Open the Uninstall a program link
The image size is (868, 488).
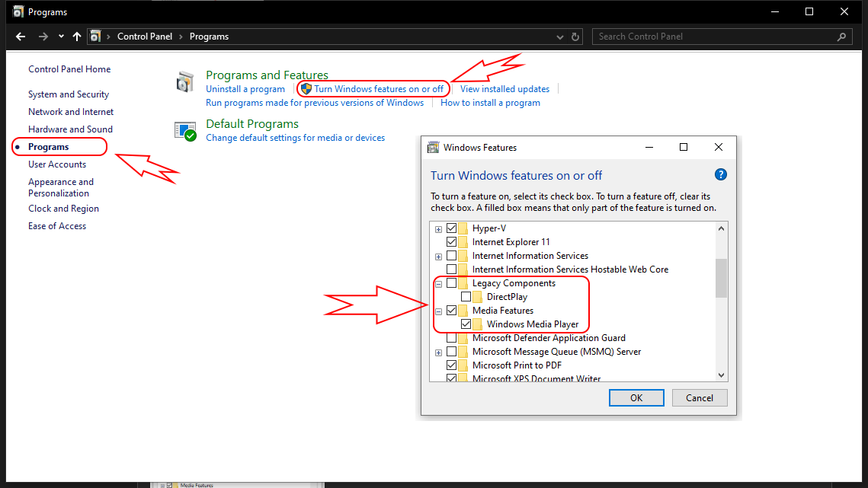point(245,89)
